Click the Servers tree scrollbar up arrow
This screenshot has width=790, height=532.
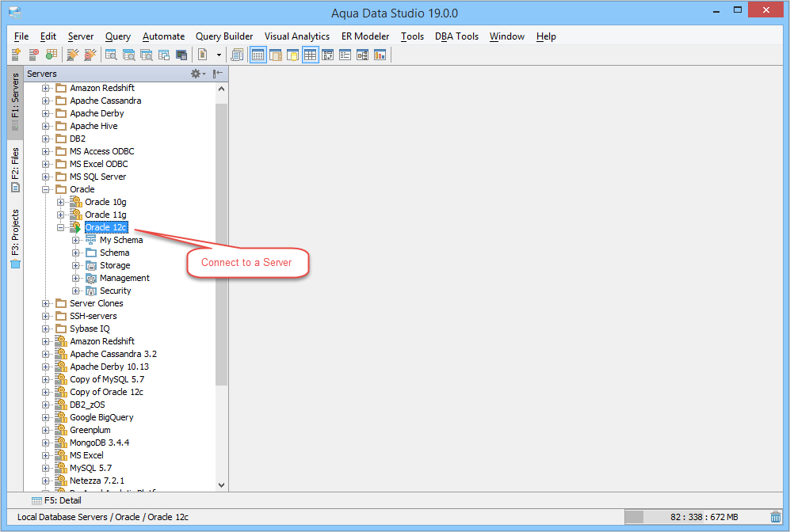click(x=221, y=89)
